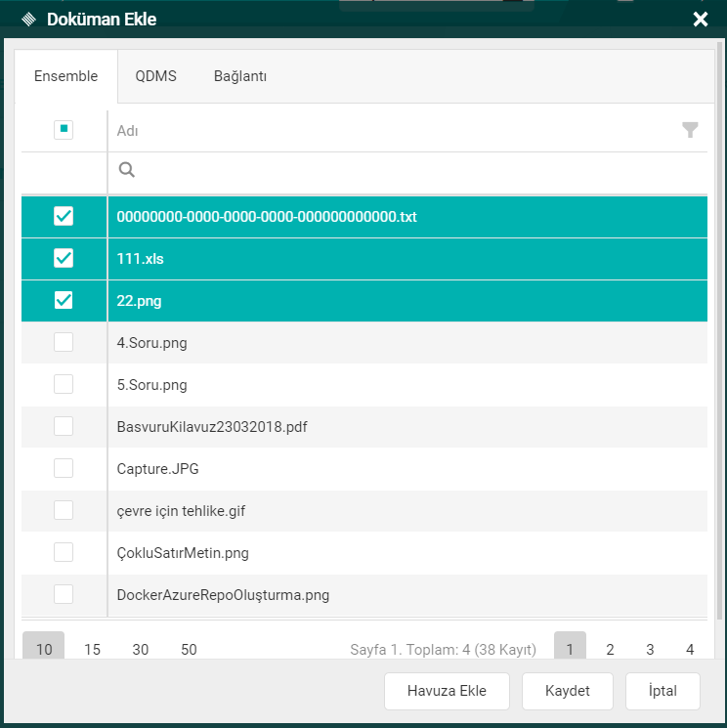
Task: Go to page 2 of results
Action: point(610,649)
